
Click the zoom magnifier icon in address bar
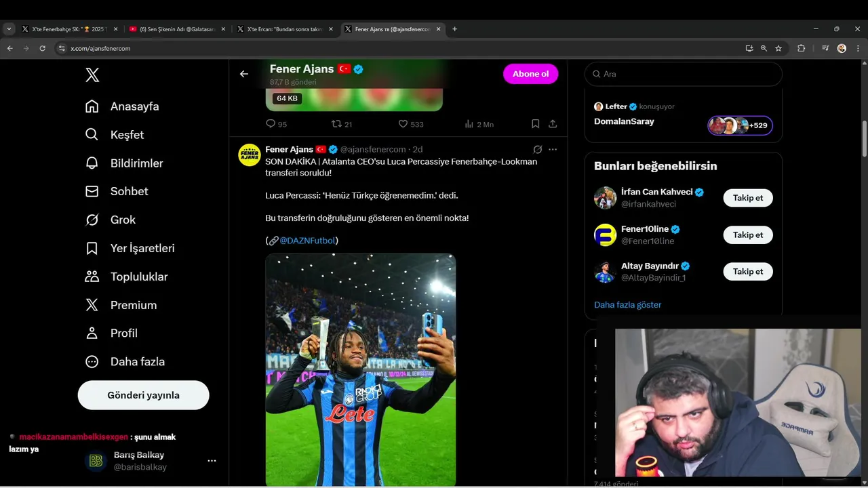[764, 48]
